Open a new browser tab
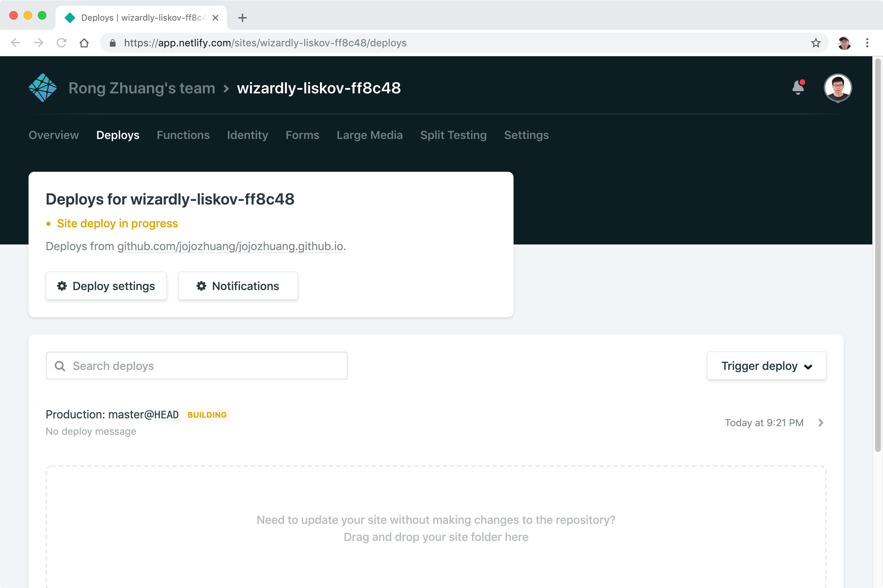Screen dimensions: 883x588 pyautogui.click(x=243, y=17)
